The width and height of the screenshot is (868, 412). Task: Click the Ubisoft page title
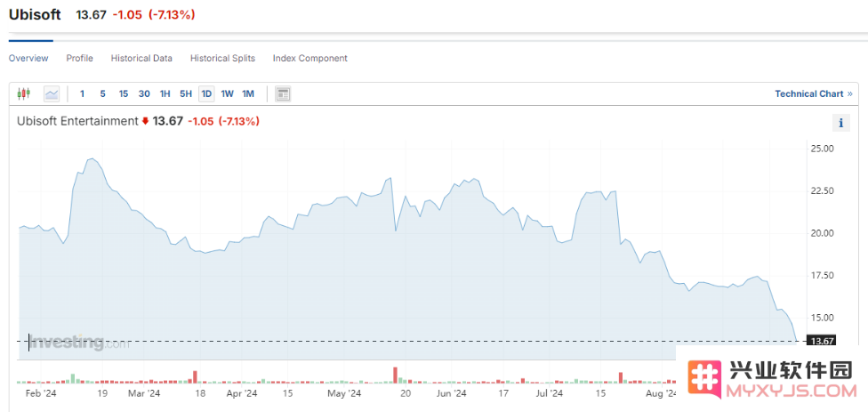[35, 15]
